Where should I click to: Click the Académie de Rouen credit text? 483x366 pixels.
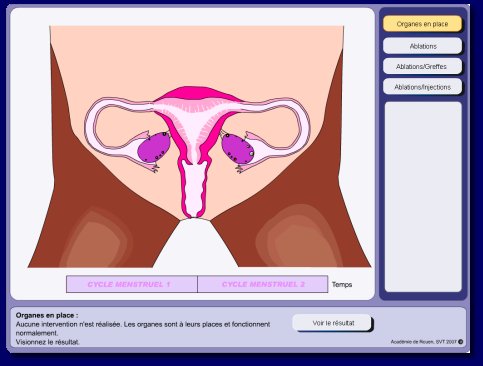pos(424,342)
